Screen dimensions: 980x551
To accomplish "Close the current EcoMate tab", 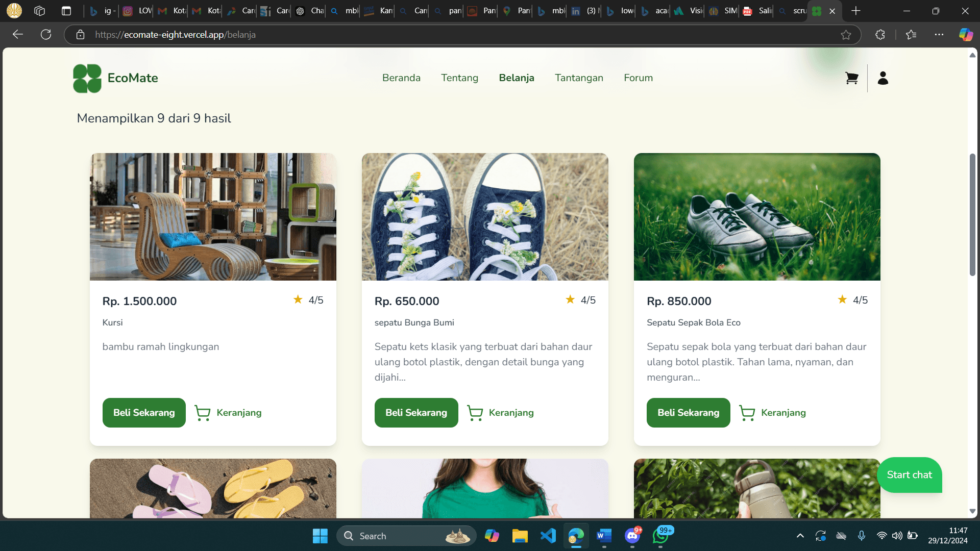I will (x=832, y=11).
